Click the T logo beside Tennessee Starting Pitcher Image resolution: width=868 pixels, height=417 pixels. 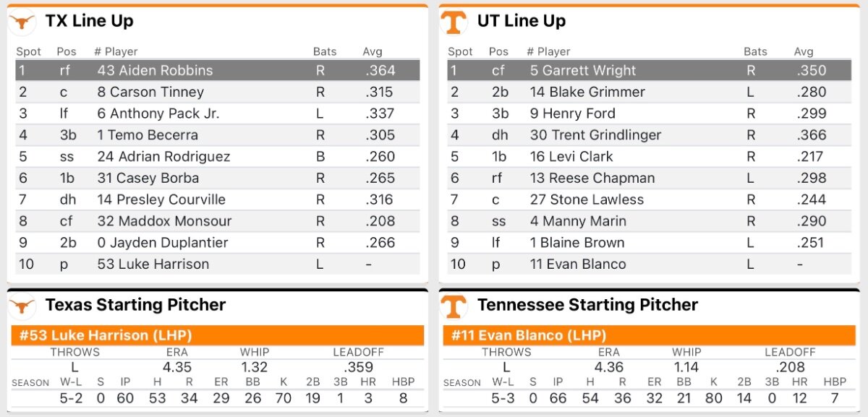point(453,306)
